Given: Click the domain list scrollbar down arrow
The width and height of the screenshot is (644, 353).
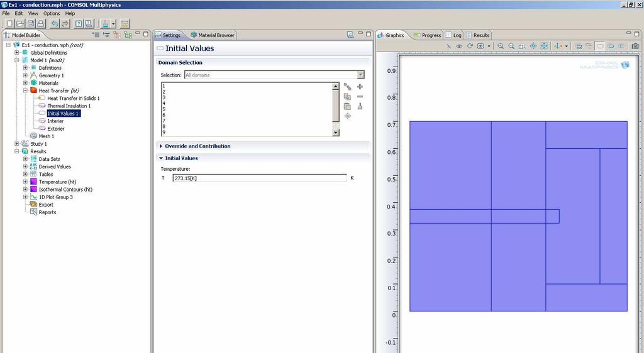Looking at the screenshot, I should 336,133.
